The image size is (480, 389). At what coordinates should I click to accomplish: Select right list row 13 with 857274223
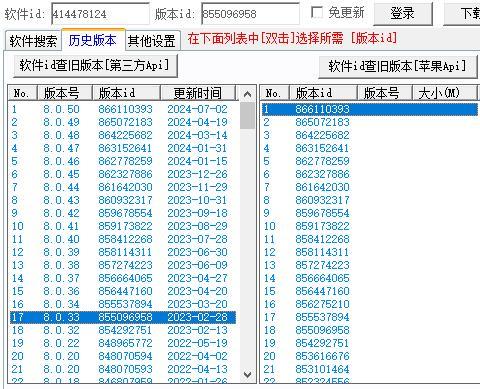pos(370,265)
